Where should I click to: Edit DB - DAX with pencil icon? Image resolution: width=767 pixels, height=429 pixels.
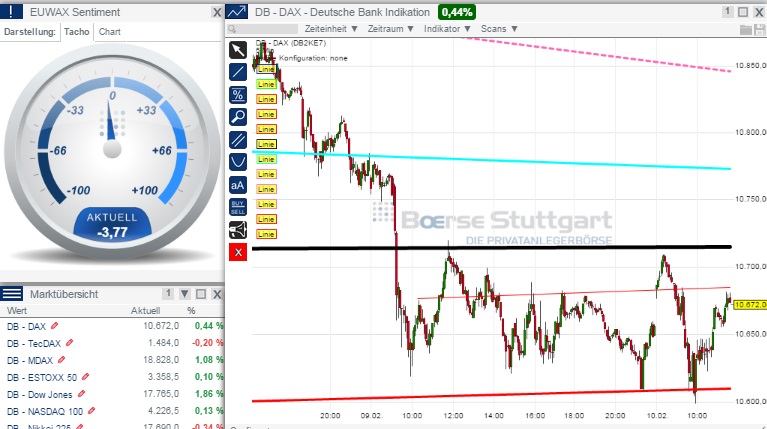coord(54,325)
